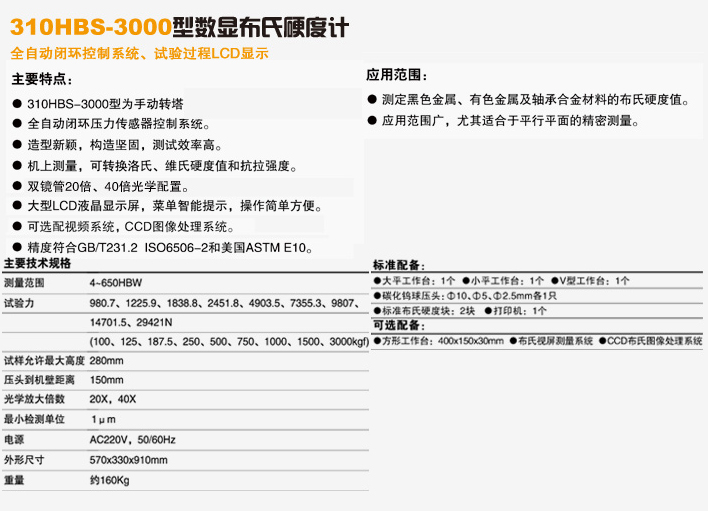This screenshot has width=708, height=511.
Task: Select the 主要特点 section heading
Action: pyautogui.click(x=41, y=79)
